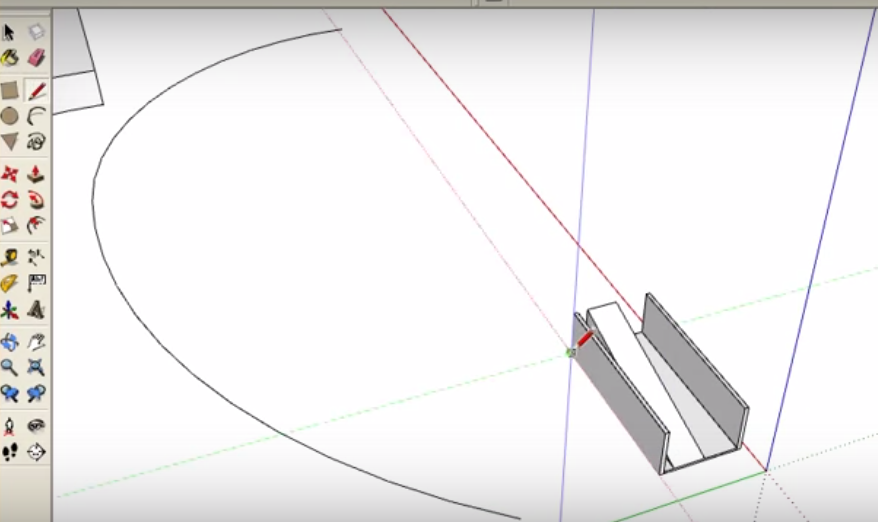Activate the Rectangle drawing tool
Viewport: 878px width, 522px height.
click(10, 90)
